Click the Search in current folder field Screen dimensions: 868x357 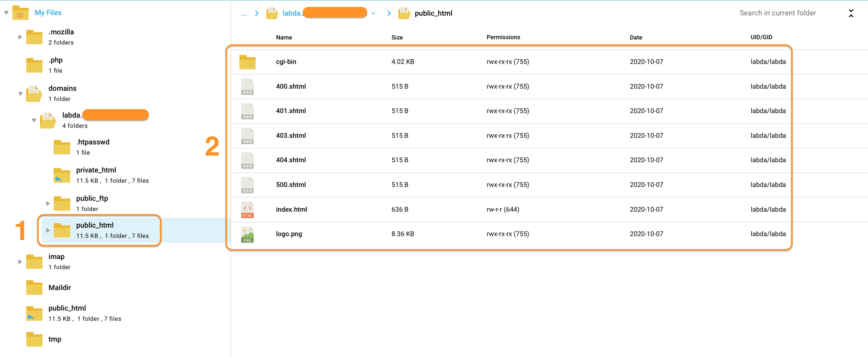(777, 13)
